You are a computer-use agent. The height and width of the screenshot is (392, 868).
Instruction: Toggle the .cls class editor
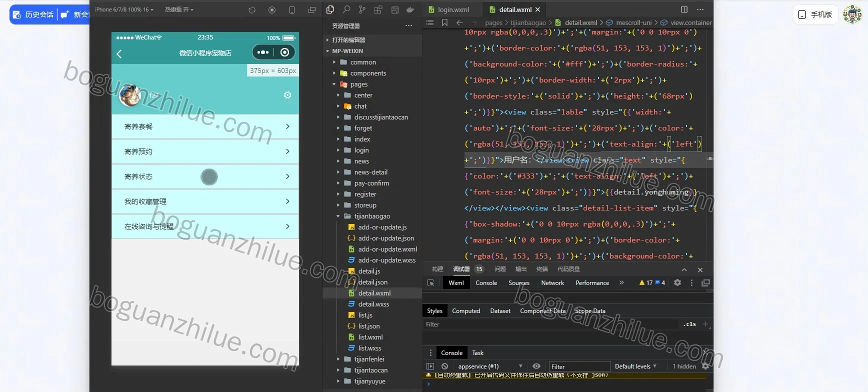(689, 324)
